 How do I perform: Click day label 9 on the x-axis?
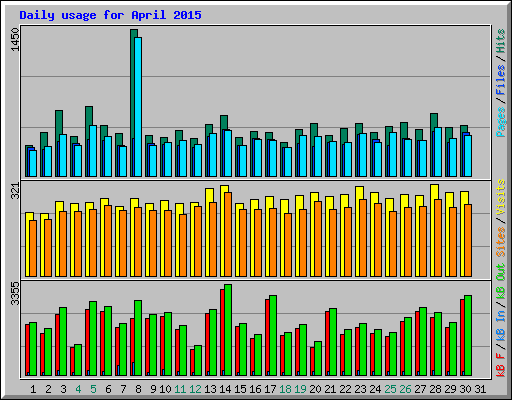click(x=153, y=389)
